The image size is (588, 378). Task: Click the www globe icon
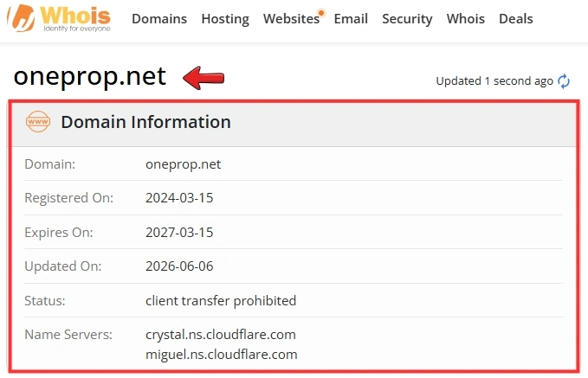coord(38,121)
